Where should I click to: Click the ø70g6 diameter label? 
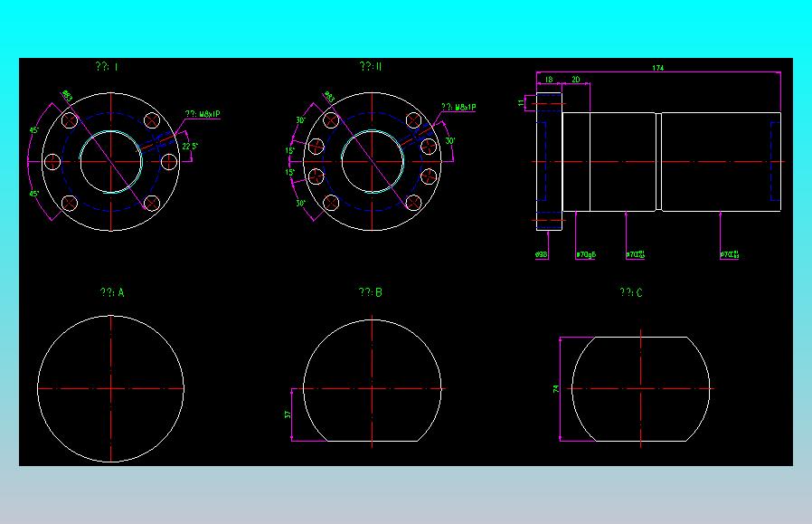[586, 254]
